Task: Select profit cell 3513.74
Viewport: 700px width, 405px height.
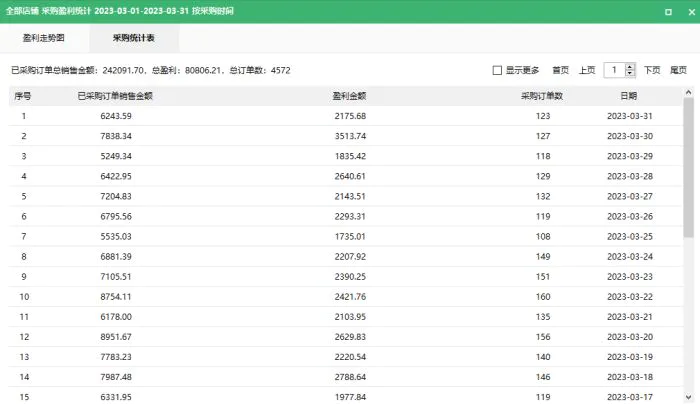Action: click(x=350, y=136)
